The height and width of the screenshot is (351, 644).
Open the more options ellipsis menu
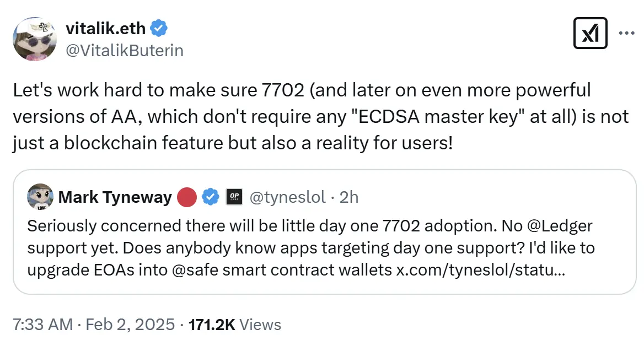click(626, 33)
